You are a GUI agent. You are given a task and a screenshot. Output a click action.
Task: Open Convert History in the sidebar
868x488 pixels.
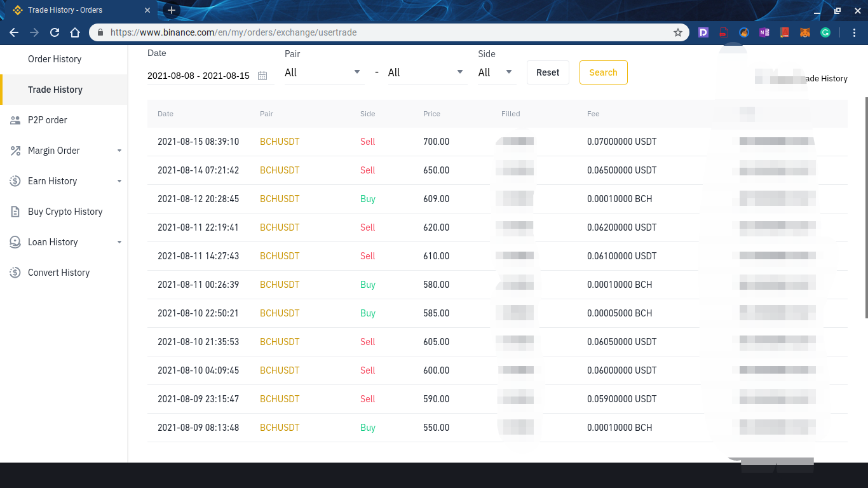click(x=58, y=273)
